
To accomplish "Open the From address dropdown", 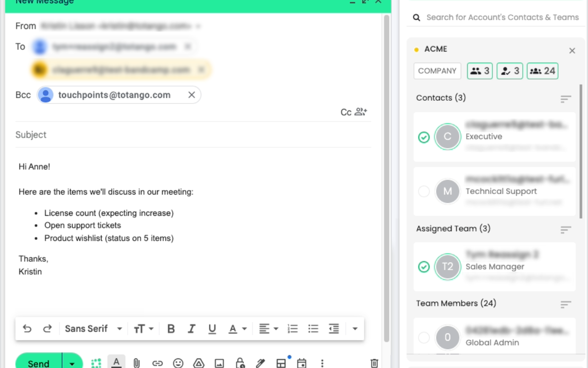I will click(x=198, y=26).
